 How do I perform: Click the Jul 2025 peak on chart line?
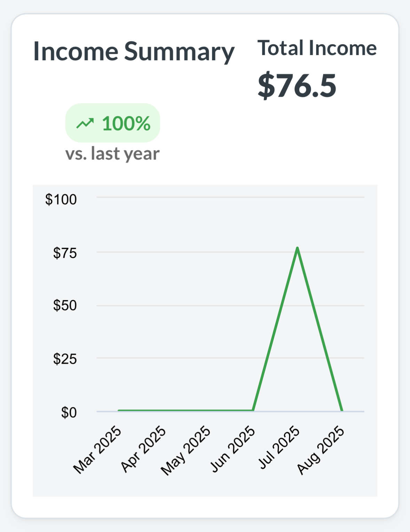[x=297, y=248]
